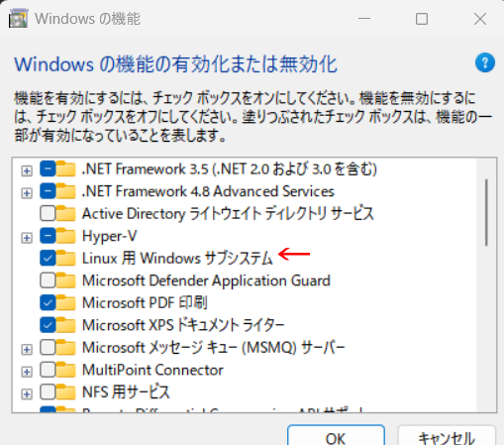Click the キャンセル button
Image resolution: width=504 pixels, height=445 pixels.
[447, 436]
